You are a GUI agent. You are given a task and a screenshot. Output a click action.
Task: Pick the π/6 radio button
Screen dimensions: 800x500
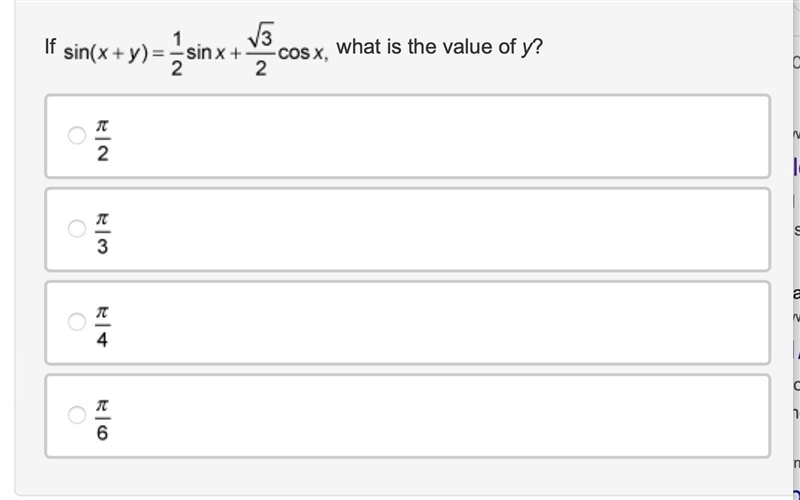77,415
